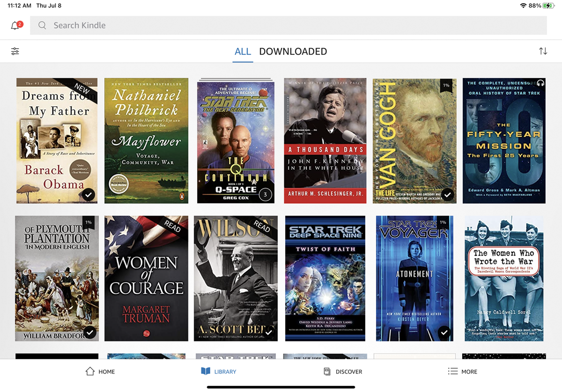Tap downloaded checkmark on Voyager Atonement
The image size is (562, 392).
[x=444, y=333]
